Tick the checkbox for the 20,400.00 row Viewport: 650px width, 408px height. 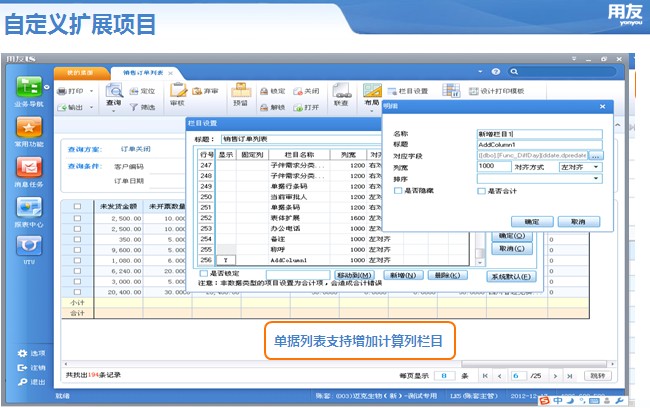(77, 292)
